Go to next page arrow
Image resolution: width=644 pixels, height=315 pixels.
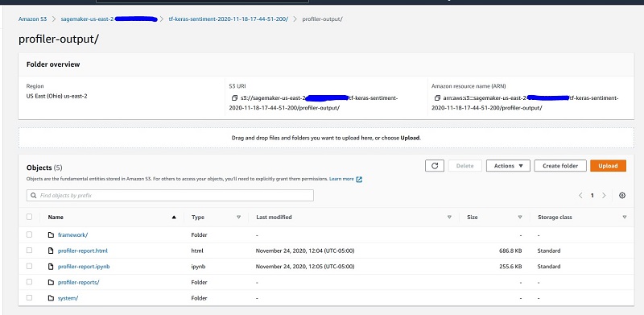click(604, 196)
